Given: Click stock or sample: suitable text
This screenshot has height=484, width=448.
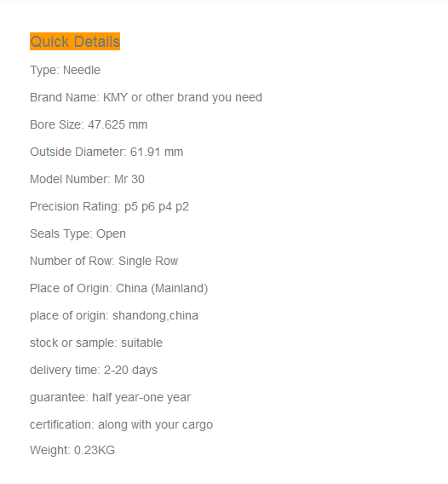Looking at the screenshot, I should [x=96, y=343].
